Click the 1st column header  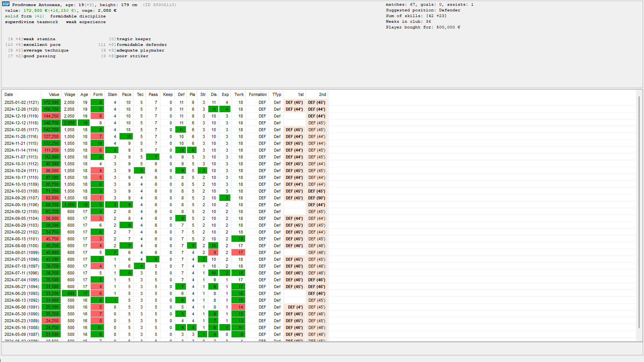(295, 94)
